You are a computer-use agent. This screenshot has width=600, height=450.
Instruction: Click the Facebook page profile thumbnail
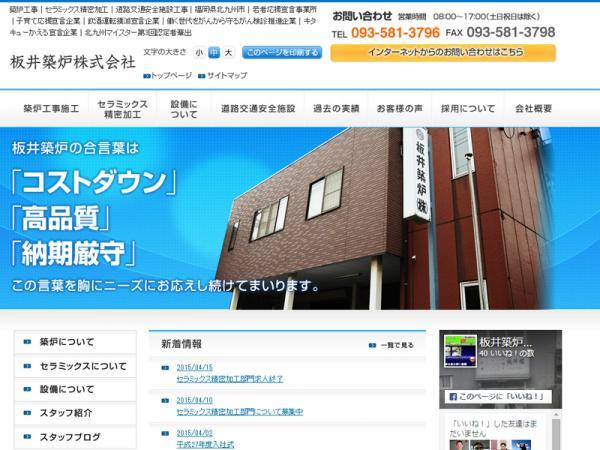tap(460, 351)
